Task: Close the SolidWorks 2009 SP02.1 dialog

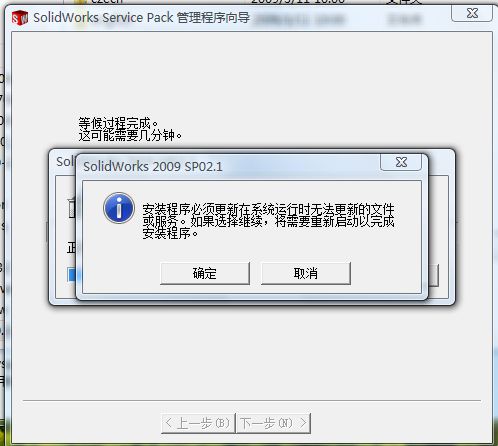Action: 401,162
